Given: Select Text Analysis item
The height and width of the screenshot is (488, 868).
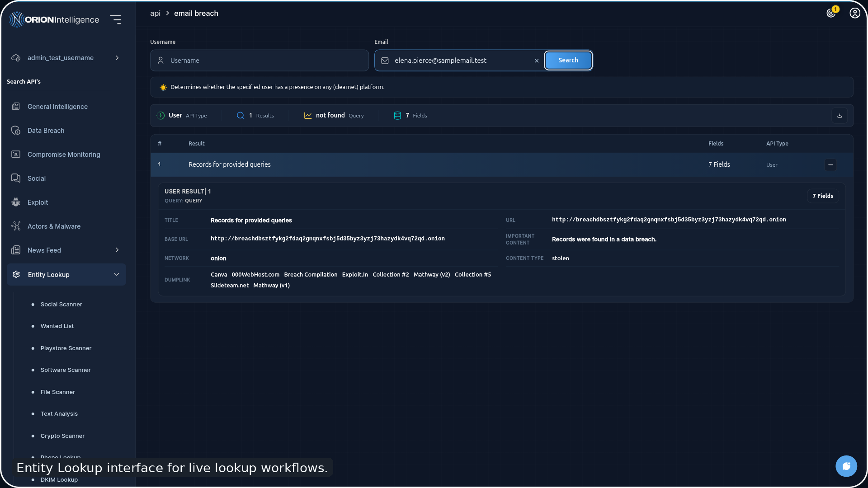Looking at the screenshot, I should pos(59,414).
